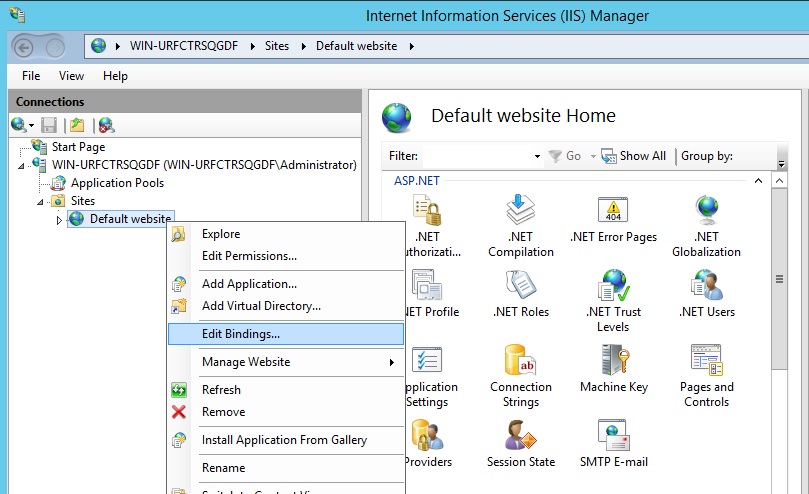Viewport: 809px width, 494px height.
Task: Open the .NET Users feature icon
Action: [706, 288]
